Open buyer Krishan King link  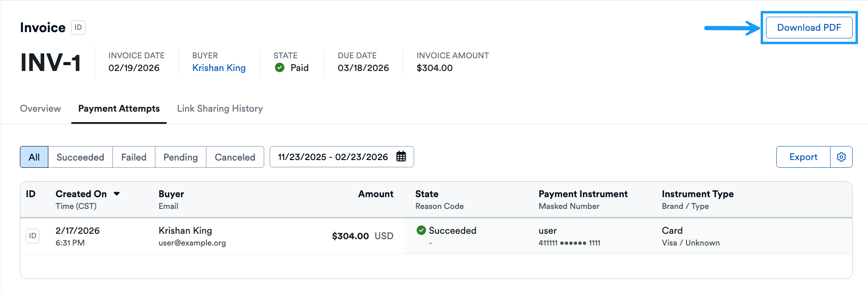point(219,68)
